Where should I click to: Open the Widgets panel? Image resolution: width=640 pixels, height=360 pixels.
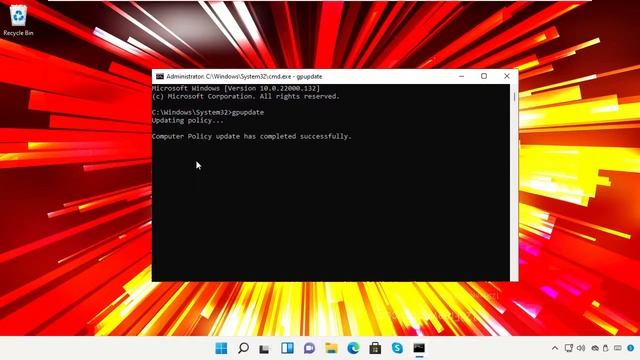tap(287, 348)
